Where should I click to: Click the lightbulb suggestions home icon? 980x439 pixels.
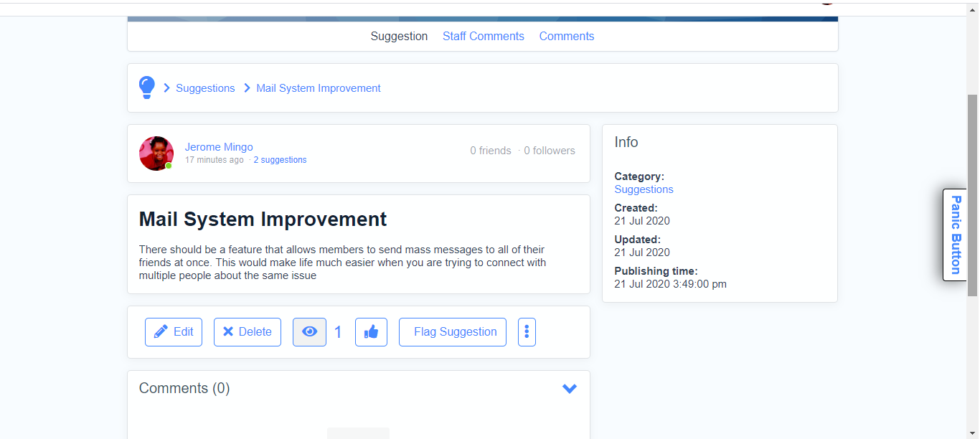146,88
